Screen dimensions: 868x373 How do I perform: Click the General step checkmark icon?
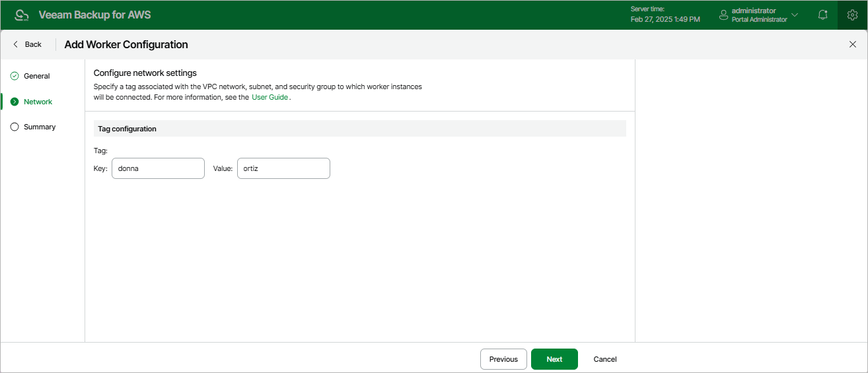(x=15, y=76)
